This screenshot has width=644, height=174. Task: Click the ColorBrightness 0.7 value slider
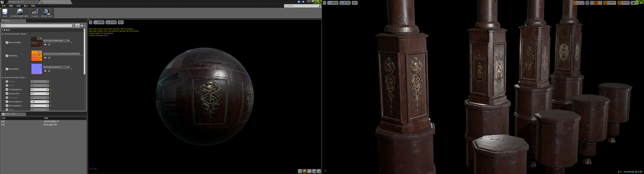[x=40, y=90]
